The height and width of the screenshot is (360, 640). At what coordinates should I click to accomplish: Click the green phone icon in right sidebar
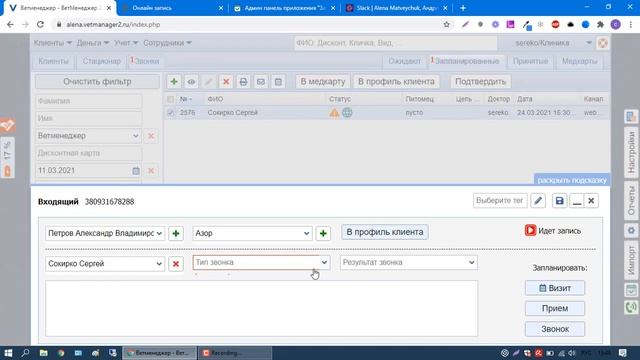631,307
